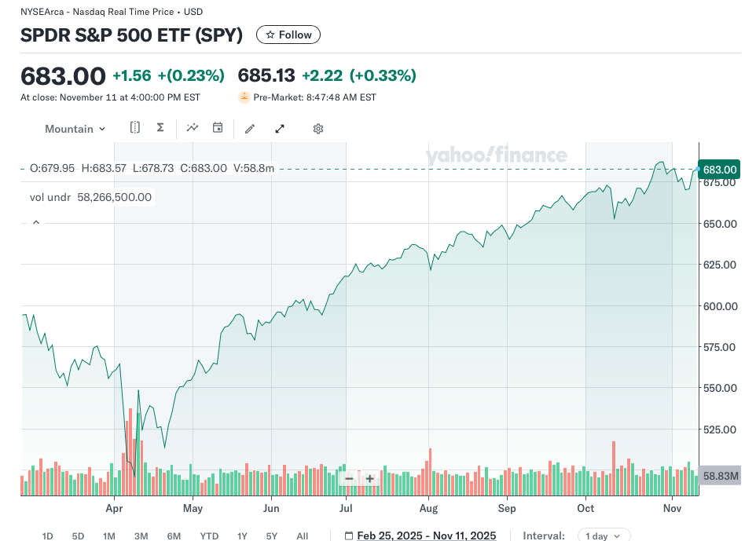Select the 1D time range
This screenshot has height=541, width=756.
(47, 536)
